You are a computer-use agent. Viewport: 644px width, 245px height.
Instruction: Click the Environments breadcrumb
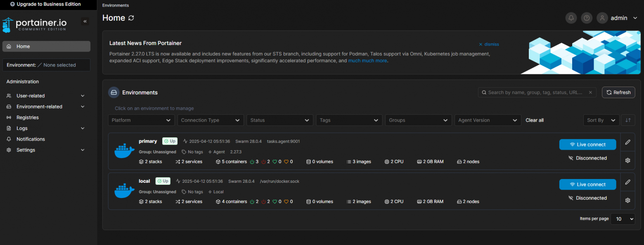tap(116, 5)
